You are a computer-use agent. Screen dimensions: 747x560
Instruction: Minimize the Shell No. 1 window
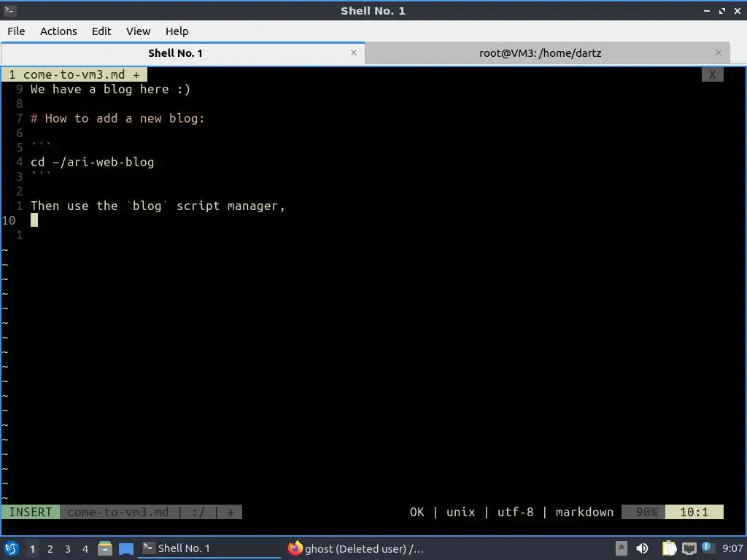click(x=706, y=10)
